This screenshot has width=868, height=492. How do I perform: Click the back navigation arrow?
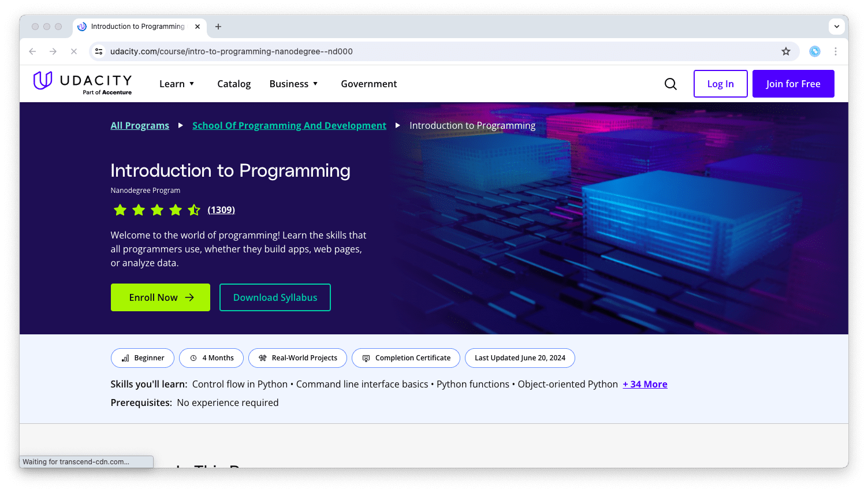click(x=32, y=51)
